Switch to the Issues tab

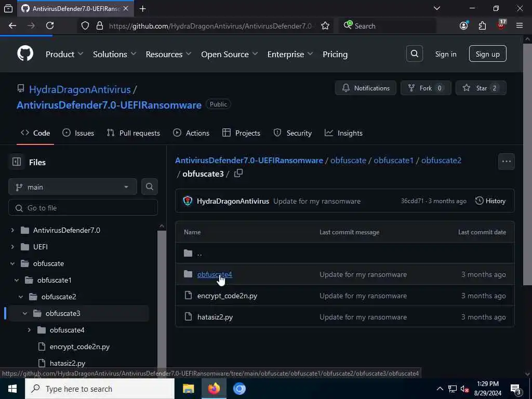(x=78, y=133)
